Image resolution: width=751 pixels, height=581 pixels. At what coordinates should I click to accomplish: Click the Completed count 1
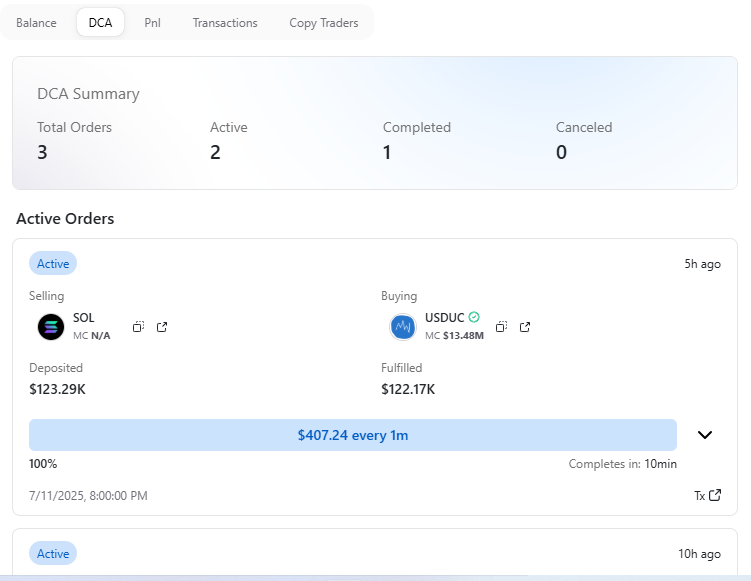click(387, 152)
